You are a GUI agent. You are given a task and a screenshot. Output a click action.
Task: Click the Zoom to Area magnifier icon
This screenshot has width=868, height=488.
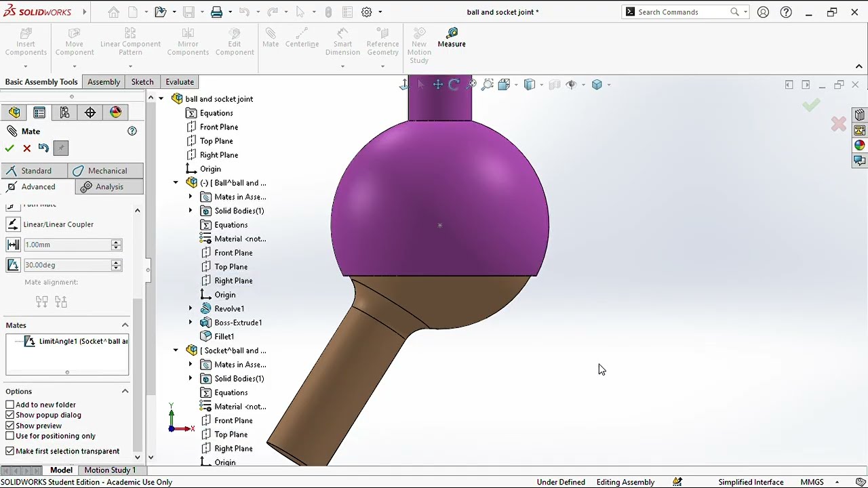pyautogui.click(x=487, y=85)
